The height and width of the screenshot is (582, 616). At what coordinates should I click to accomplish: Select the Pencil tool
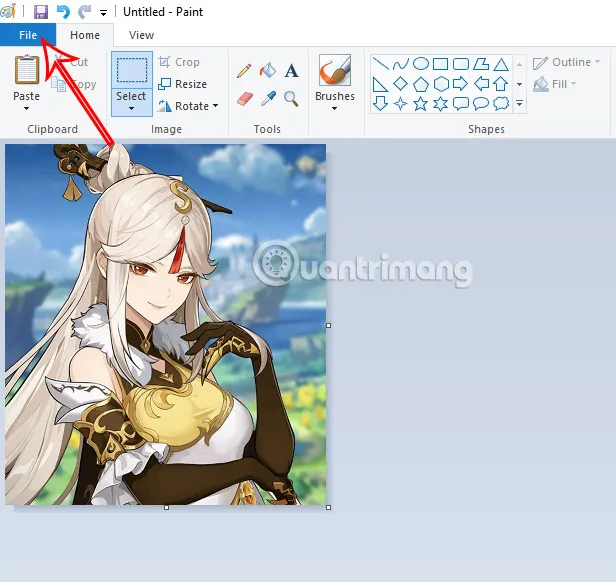coord(244,71)
